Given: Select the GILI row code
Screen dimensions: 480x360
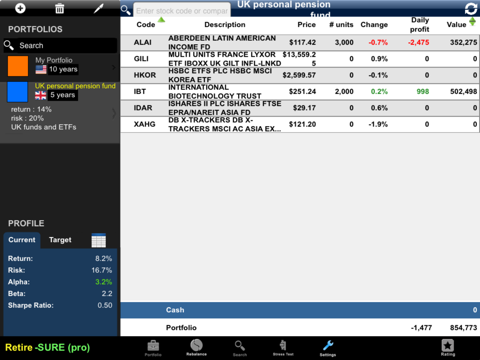Looking at the screenshot, I should pos(141,59).
